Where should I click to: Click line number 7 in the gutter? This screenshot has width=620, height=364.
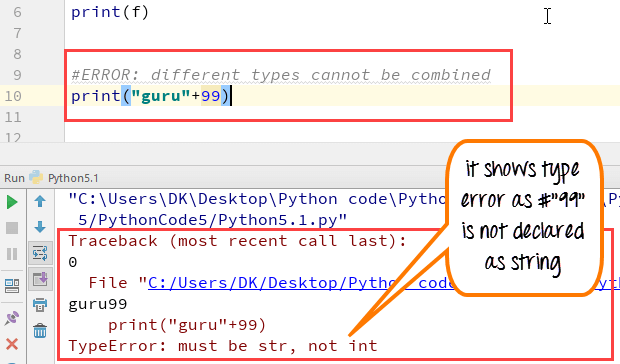(x=17, y=33)
